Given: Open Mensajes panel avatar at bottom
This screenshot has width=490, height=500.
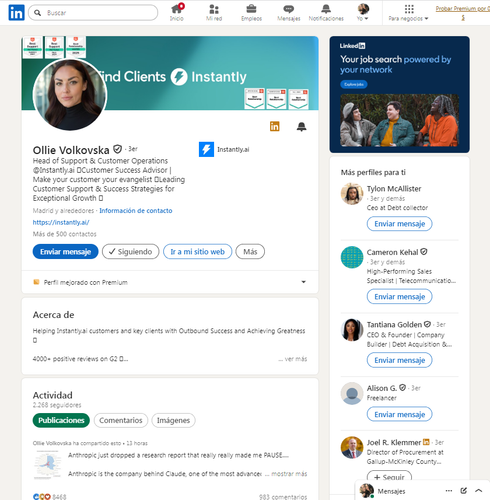Looking at the screenshot, I should 367,491.
